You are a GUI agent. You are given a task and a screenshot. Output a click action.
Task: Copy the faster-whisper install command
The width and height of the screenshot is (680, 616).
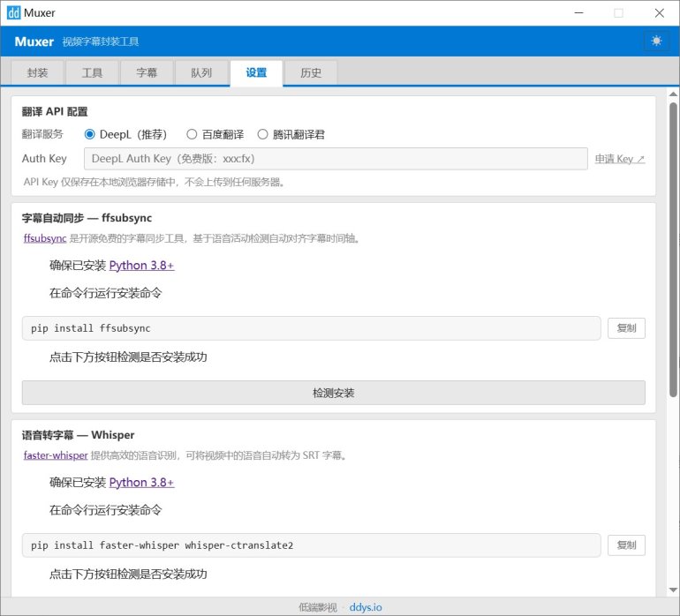(626, 545)
